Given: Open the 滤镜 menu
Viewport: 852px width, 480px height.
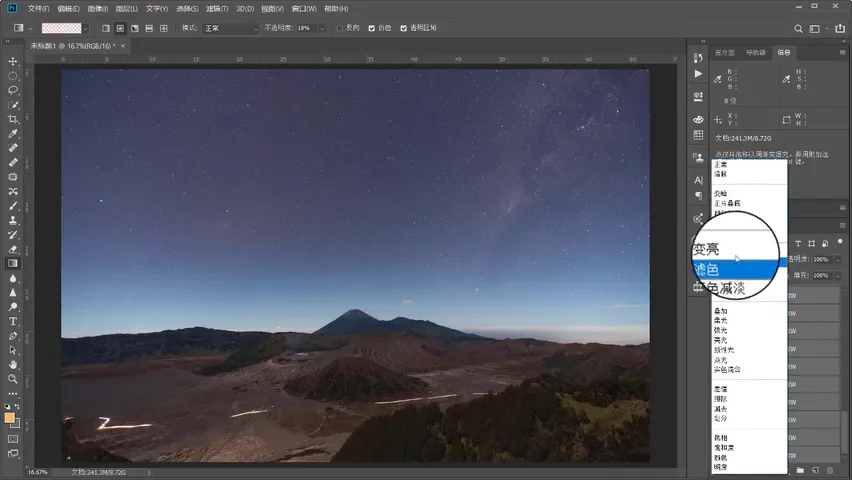Looking at the screenshot, I should pos(217,9).
